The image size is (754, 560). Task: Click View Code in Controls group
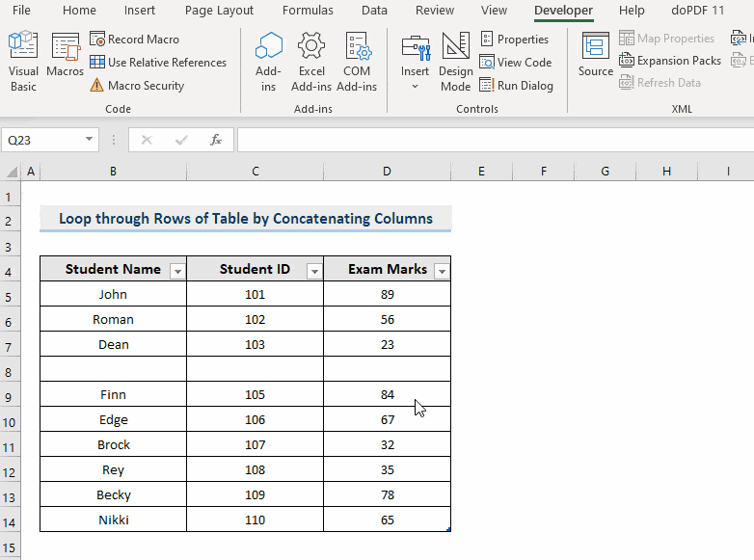516,63
